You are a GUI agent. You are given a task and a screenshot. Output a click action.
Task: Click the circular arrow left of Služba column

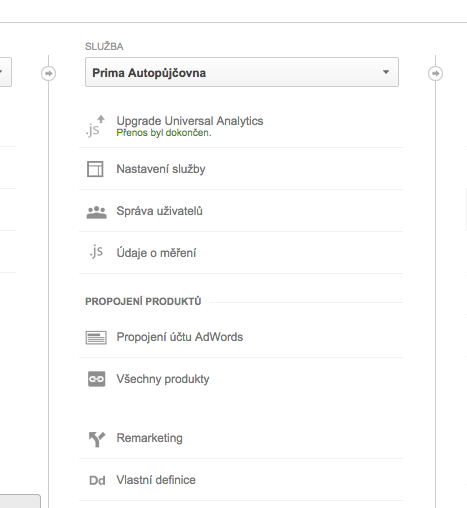pyautogui.click(x=49, y=73)
